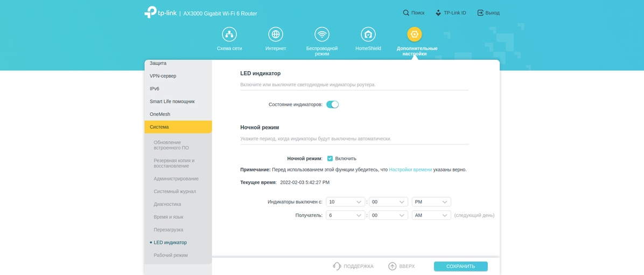This screenshot has height=275, width=644.
Task: Expand the LED-on hour dropdown showing 6
Action: [x=345, y=215]
